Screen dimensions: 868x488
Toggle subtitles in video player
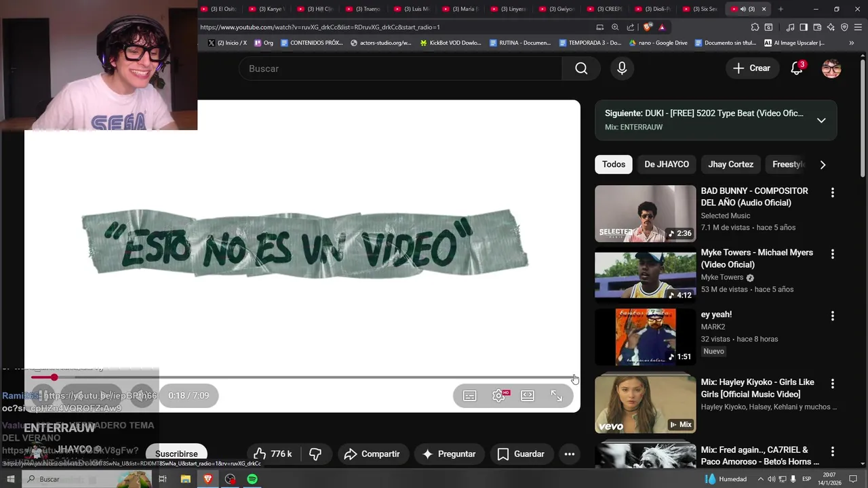tap(469, 396)
